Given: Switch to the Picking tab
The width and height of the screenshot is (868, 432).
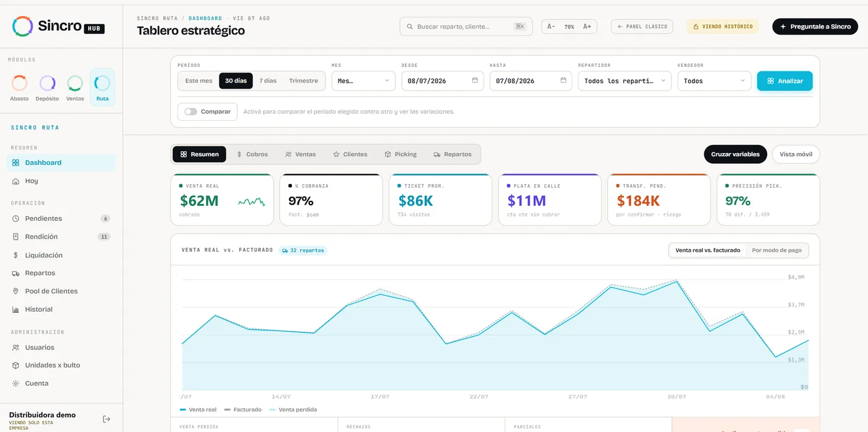Looking at the screenshot, I should (400, 154).
